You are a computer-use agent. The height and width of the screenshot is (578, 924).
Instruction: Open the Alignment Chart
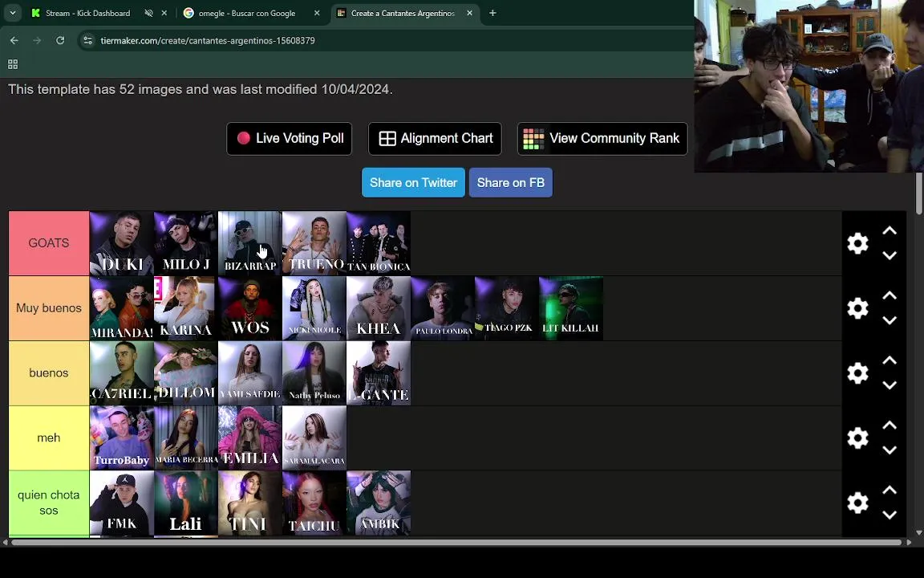click(x=435, y=139)
